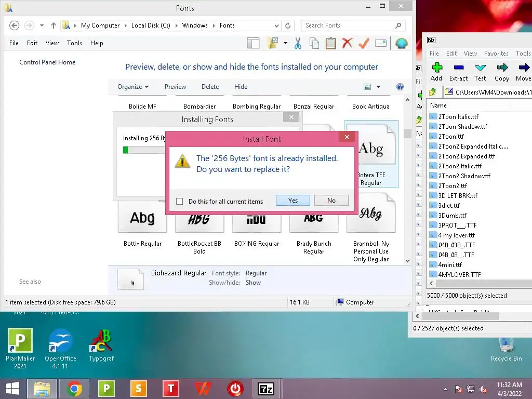Open File Explorer from the taskbar
This screenshot has width=532, height=399.
pos(42,389)
